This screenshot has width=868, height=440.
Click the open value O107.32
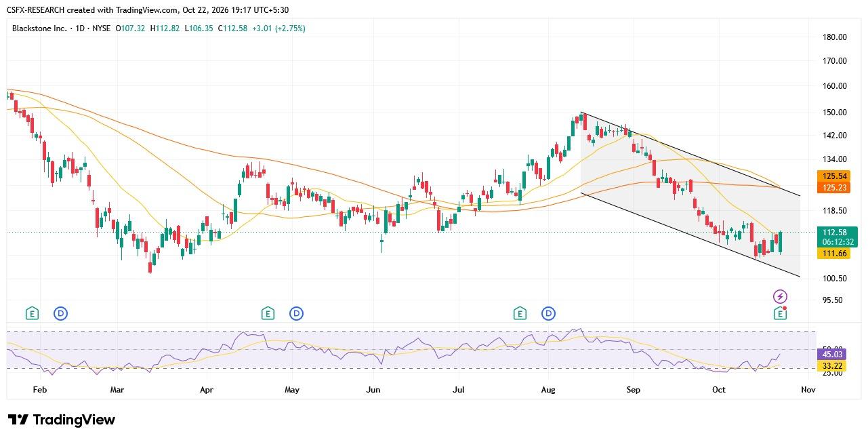(131, 28)
